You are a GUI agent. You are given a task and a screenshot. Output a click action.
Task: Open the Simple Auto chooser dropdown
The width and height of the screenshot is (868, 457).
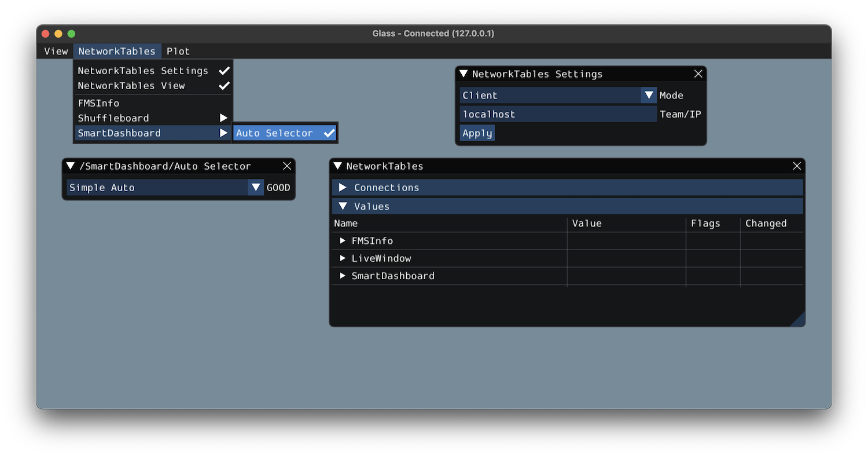(256, 188)
